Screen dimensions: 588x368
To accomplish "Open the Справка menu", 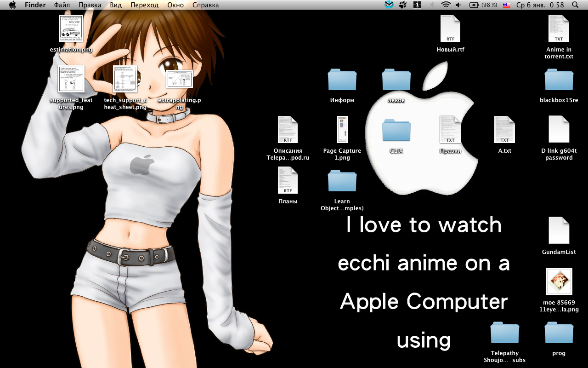I will [x=206, y=5].
